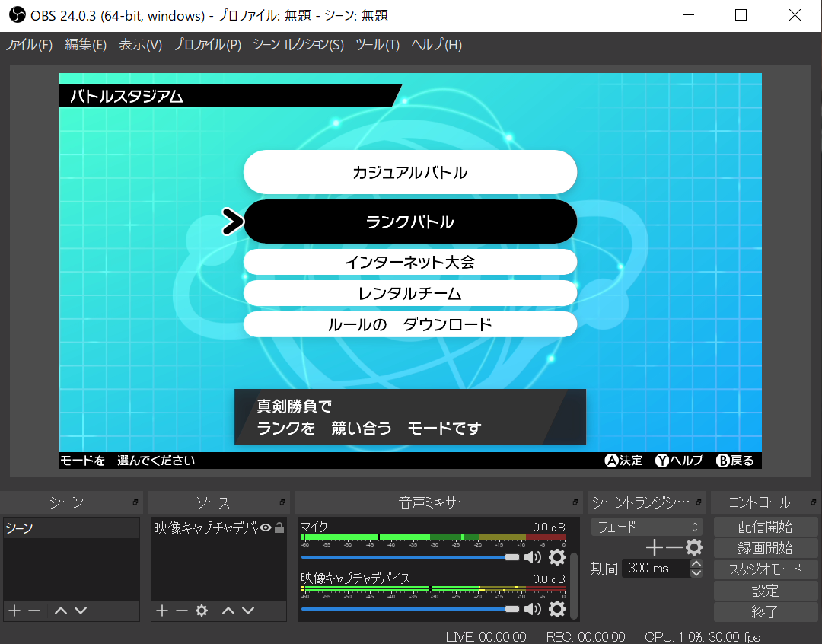The width and height of the screenshot is (822, 644).
Task: Open the 表示(V) menu
Action: [141, 45]
